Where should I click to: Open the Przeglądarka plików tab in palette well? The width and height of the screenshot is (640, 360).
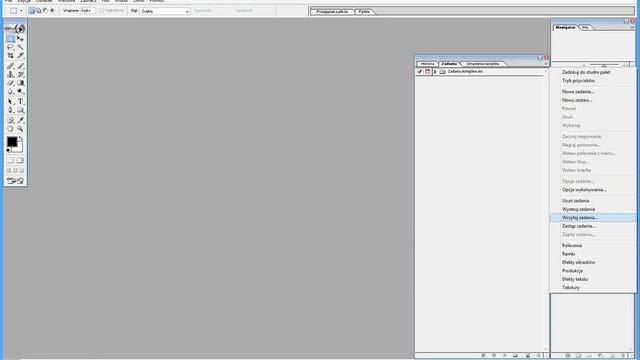point(333,11)
